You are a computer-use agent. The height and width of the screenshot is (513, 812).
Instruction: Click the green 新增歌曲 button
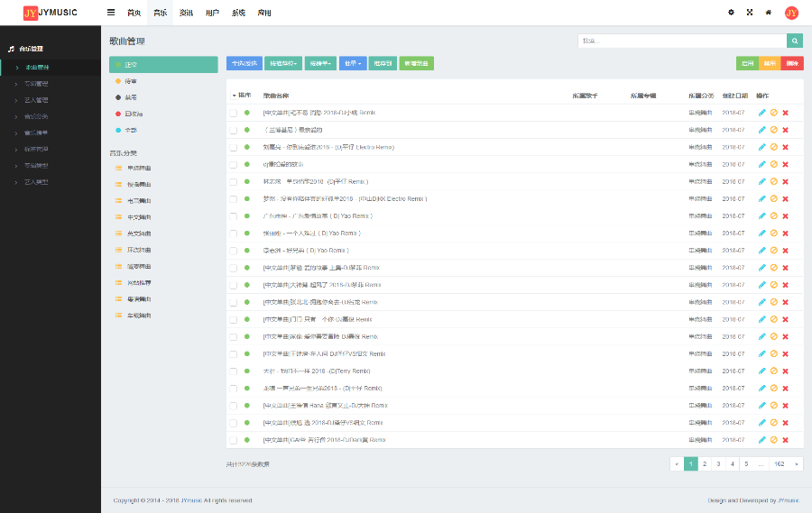[x=416, y=64]
